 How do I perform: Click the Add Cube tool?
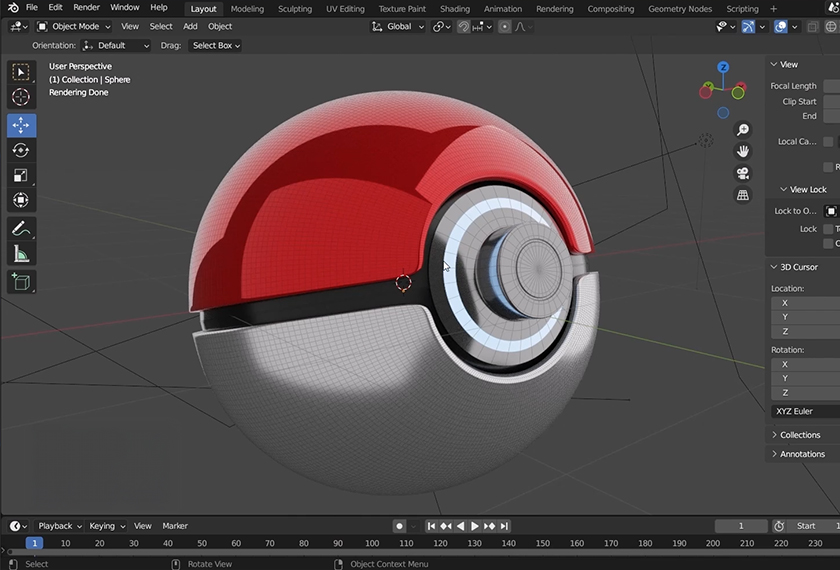21,282
